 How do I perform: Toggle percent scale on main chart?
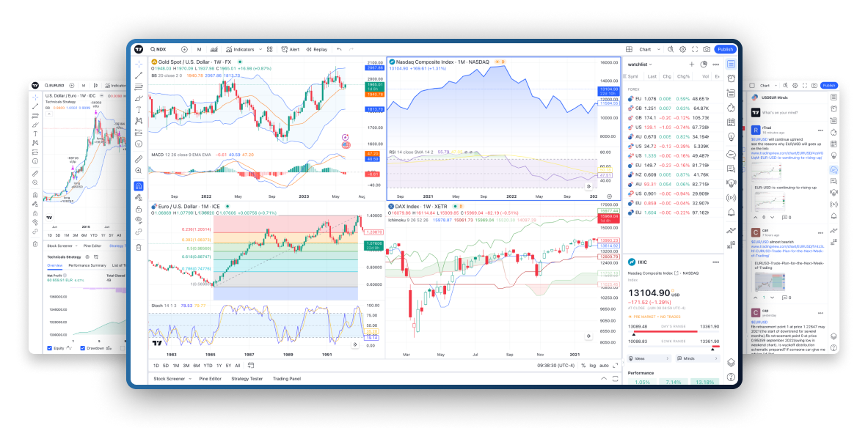(583, 366)
